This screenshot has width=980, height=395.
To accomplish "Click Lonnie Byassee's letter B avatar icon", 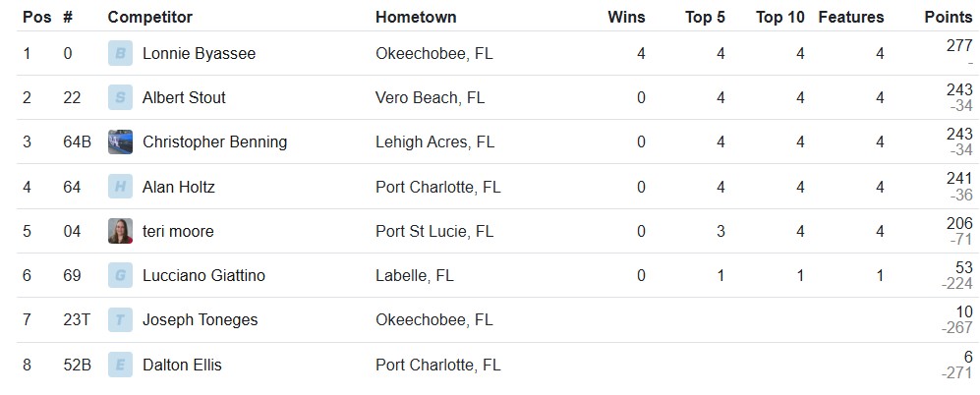I will tap(120, 53).
